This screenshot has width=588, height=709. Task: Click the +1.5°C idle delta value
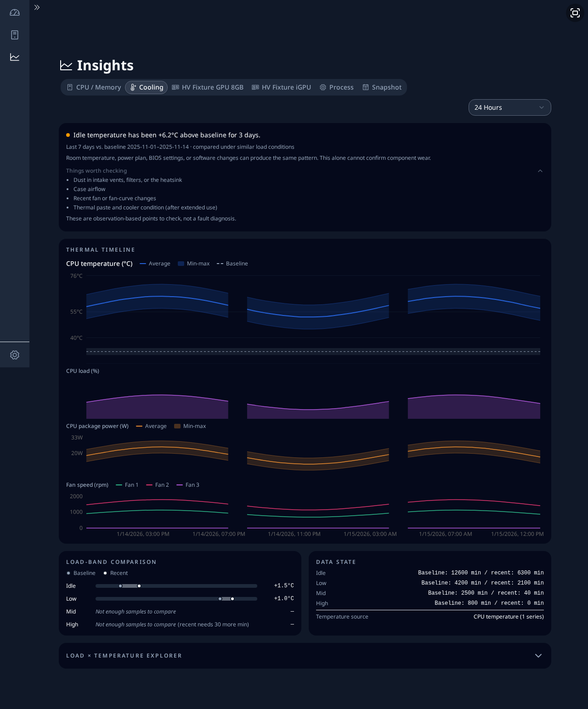click(x=284, y=586)
